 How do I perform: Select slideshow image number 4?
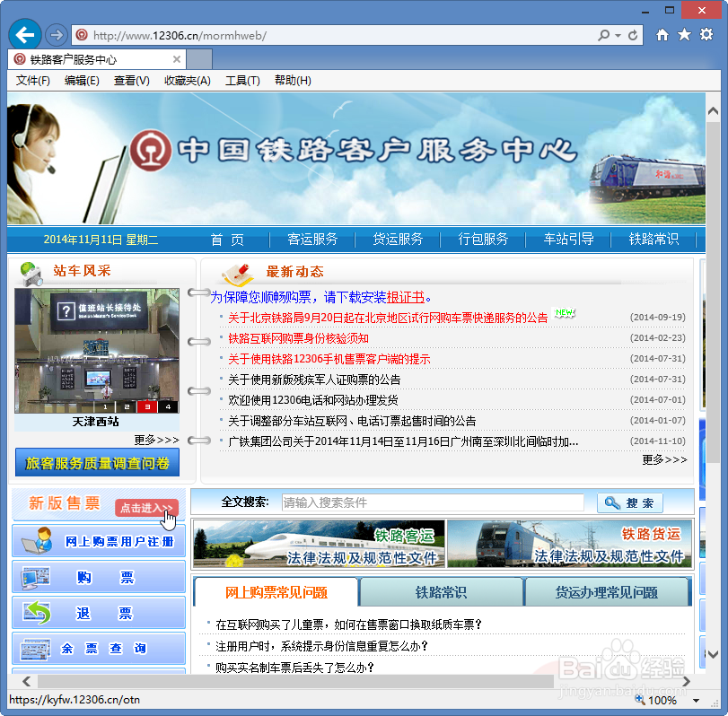[x=168, y=407]
